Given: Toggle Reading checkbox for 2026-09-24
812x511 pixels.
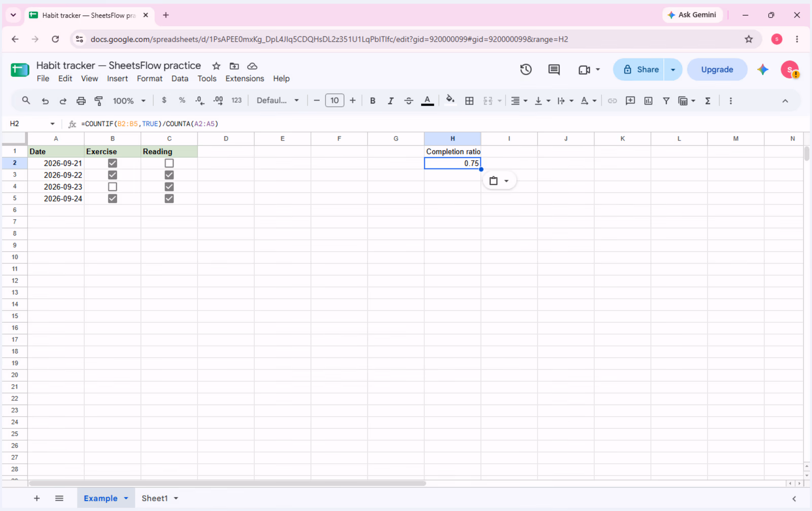Looking at the screenshot, I should click(x=169, y=198).
